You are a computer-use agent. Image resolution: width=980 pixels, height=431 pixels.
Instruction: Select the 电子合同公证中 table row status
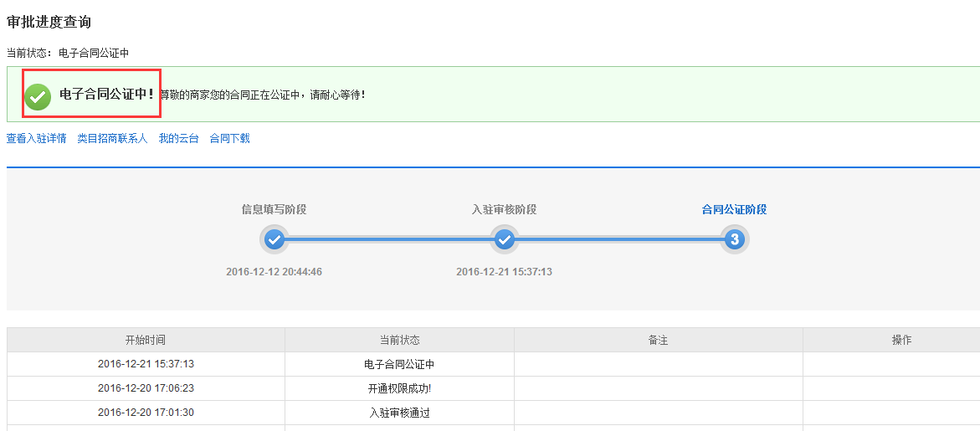pyautogui.click(x=400, y=364)
